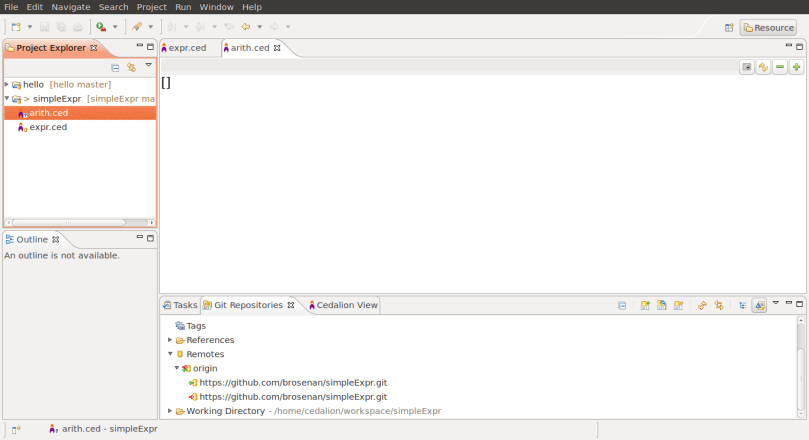Click the Back navigation arrow in the toolbar
The image size is (809, 440).
pyautogui.click(x=246, y=27)
